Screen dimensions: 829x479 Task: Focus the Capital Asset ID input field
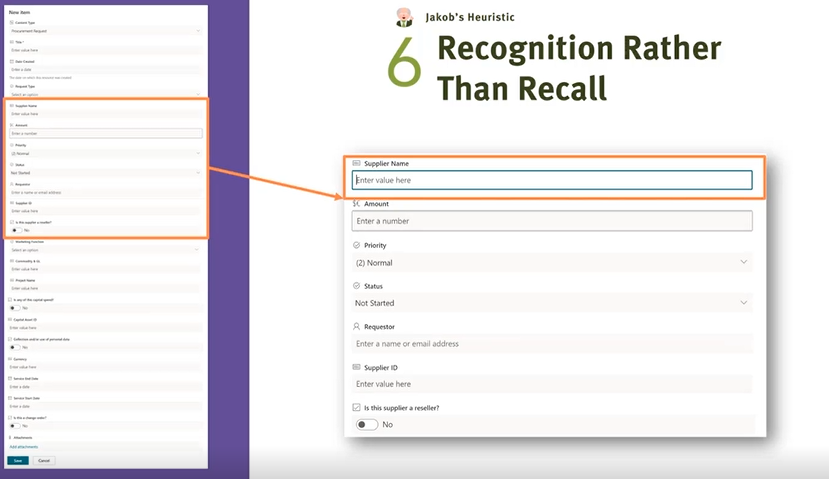click(105, 328)
